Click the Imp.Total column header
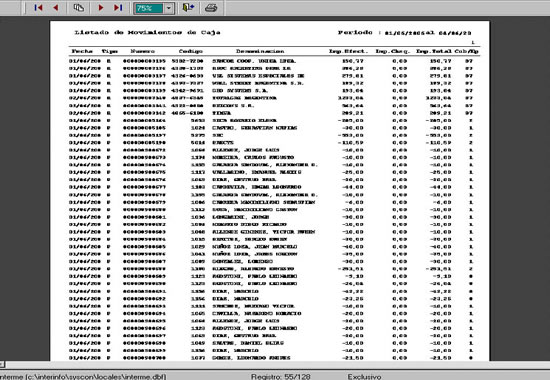 (434, 51)
